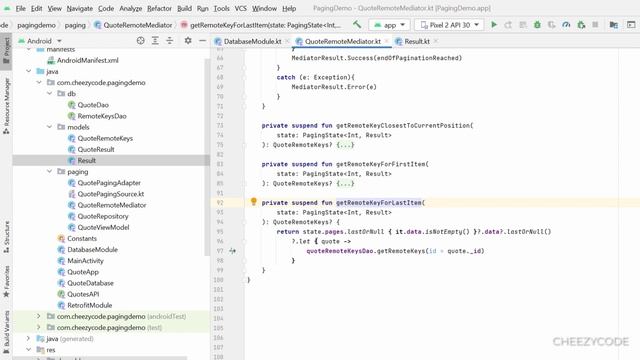Image resolution: width=640 pixels, height=360 pixels.
Task: Open the Build menu
Action: click(184, 8)
